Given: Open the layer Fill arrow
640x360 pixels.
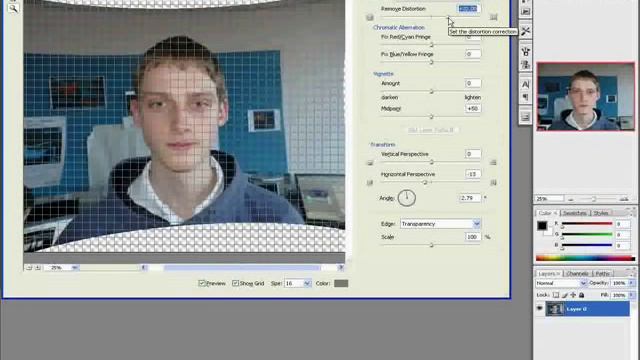Looking at the screenshot, I should point(632,295).
